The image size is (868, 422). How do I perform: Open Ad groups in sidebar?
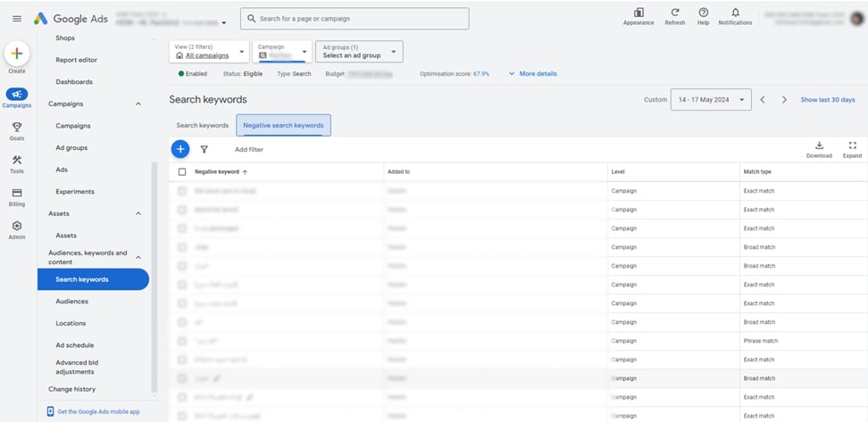pos(71,148)
